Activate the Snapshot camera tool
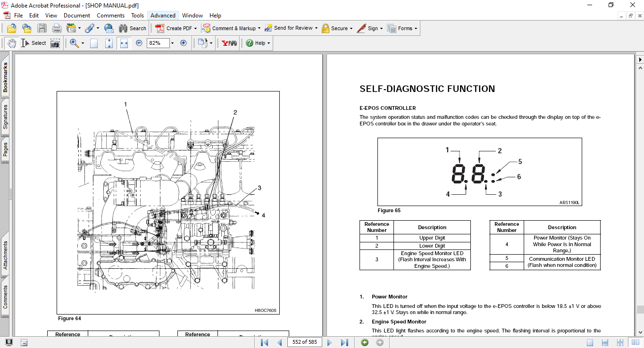Viewport: 644px width, 348px height. pos(55,43)
